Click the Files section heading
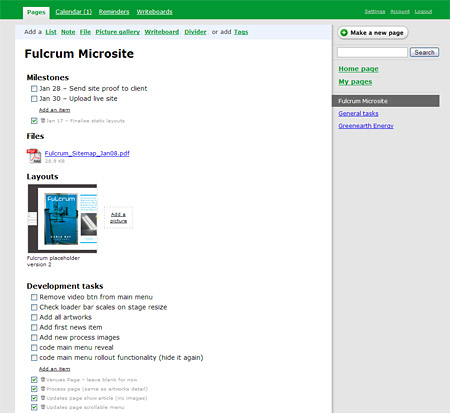This screenshot has width=450, height=413. (35, 136)
